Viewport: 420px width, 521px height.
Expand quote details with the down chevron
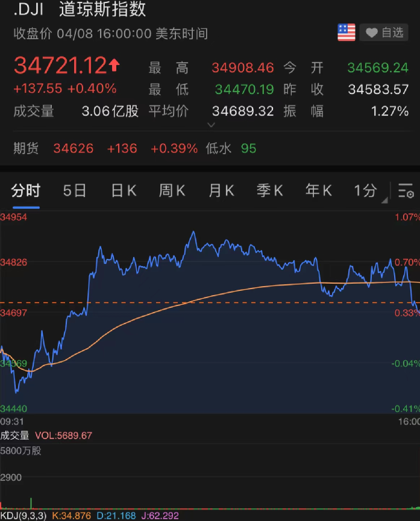tap(211, 125)
